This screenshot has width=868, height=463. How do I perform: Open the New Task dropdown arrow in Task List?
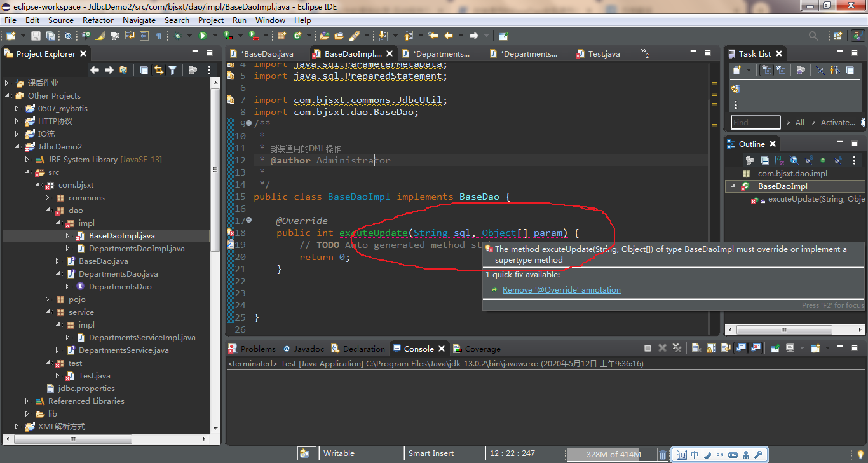(x=749, y=70)
